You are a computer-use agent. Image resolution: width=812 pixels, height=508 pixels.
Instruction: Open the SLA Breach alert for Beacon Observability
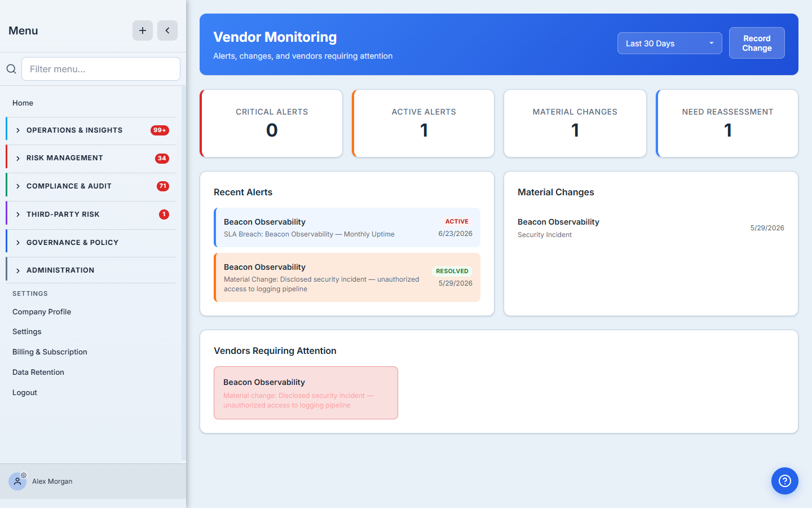347,227
